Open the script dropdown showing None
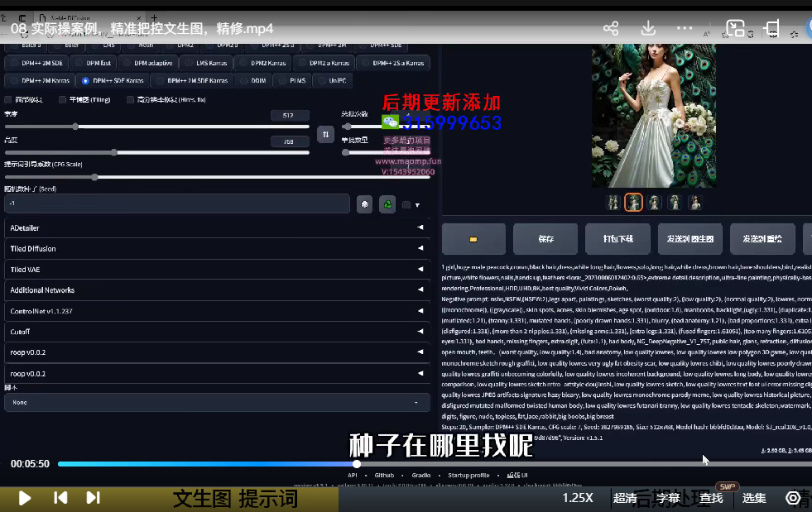Viewport: 812px width, 512px height. pyautogui.click(x=217, y=402)
